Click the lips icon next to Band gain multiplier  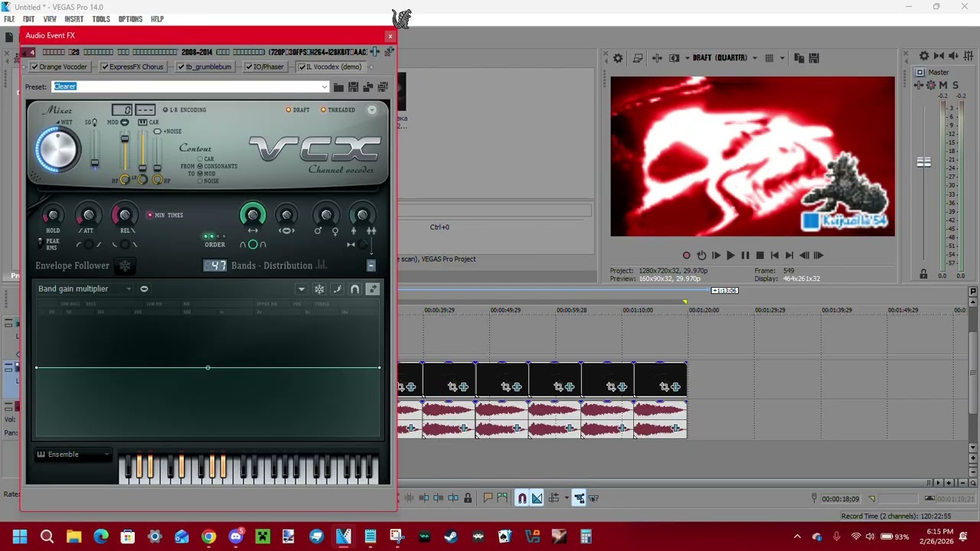pyautogui.click(x=144, y=289)
